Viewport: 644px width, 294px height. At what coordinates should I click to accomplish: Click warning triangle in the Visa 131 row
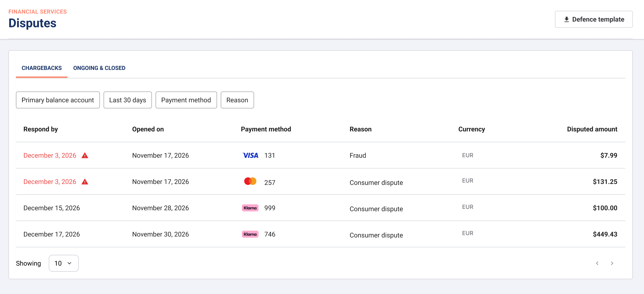[x=85, y=155]
